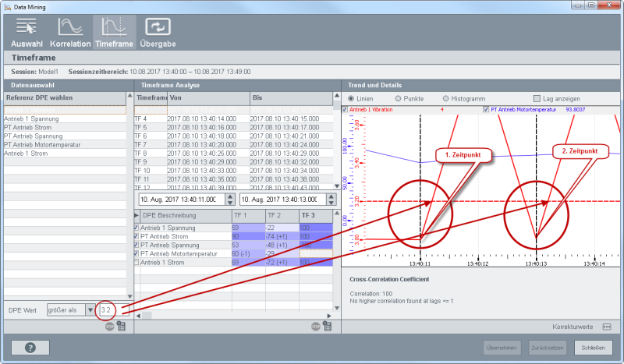Open the Übergabe transfer view

[x=158, y=32]
